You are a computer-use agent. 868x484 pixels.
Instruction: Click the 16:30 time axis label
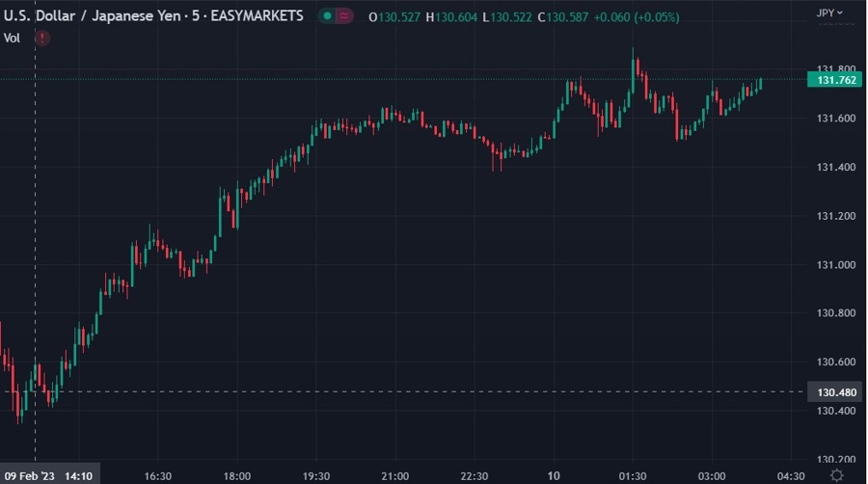(x=158, y=476)
